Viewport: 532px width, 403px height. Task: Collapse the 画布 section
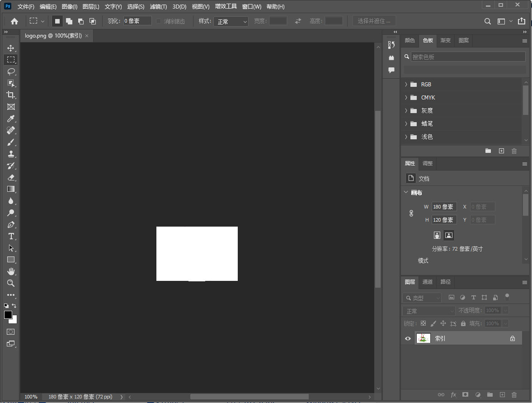pos(406,192)
